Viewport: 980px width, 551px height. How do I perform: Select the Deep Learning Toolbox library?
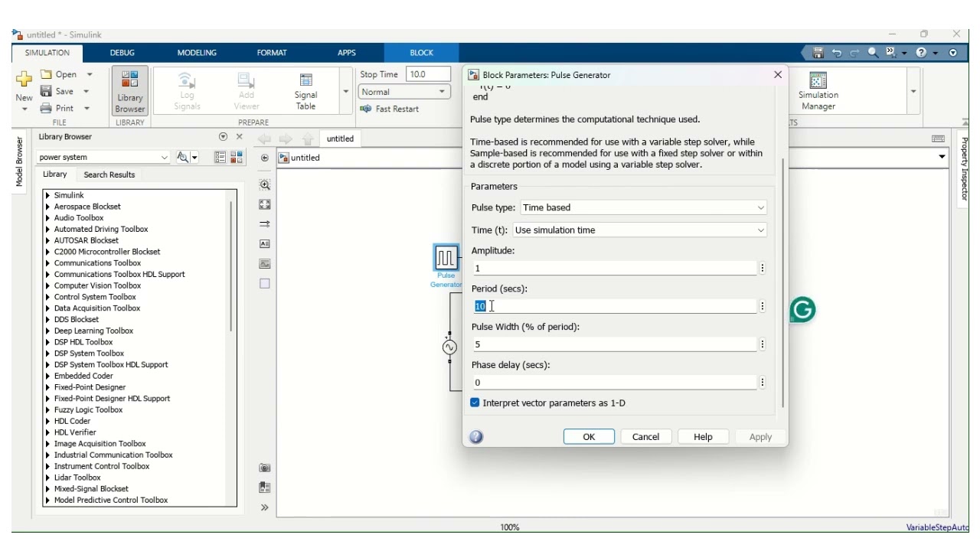click(93, 331)
